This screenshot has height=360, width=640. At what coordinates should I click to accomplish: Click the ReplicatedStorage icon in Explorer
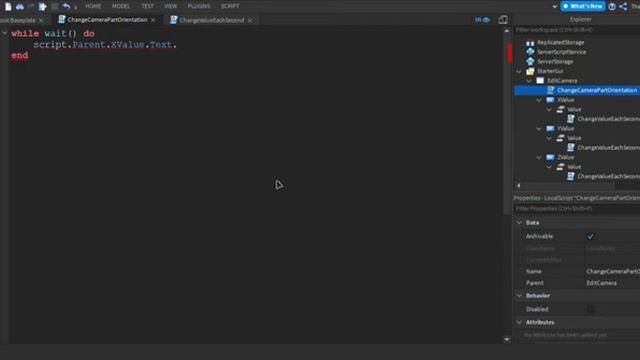530,42
